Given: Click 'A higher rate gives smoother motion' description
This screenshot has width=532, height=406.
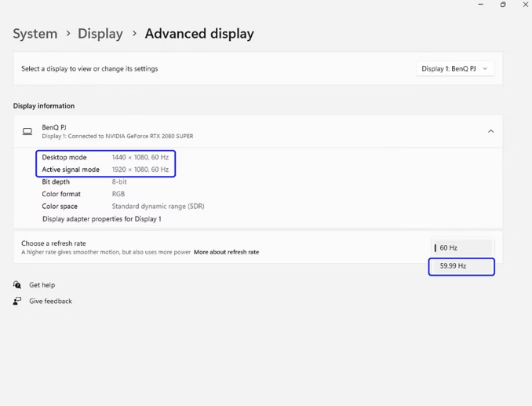Looking at the screenshot, I should coord(106,252).
